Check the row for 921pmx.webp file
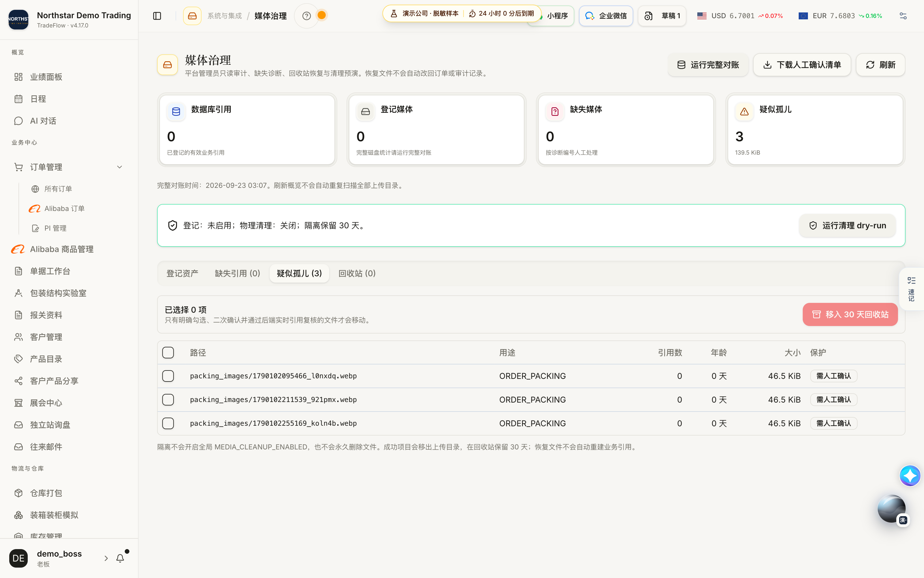This screenshot has height=578, width=924. point(168,399)
